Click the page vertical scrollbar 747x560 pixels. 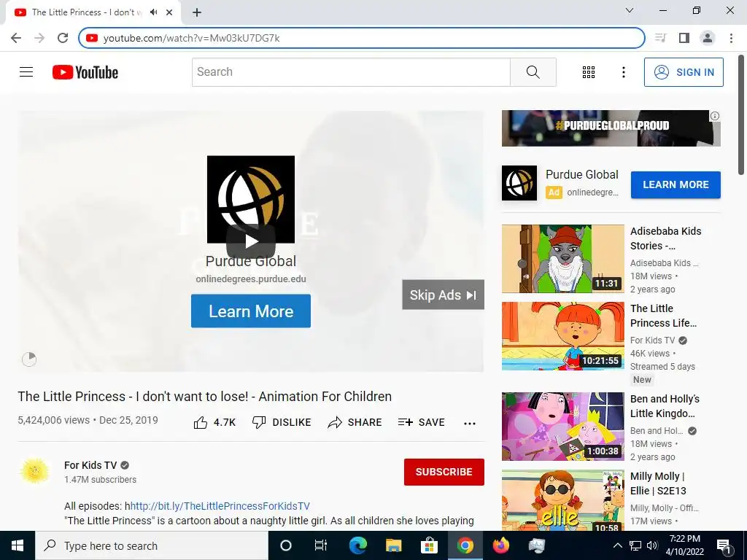point(741,115)
